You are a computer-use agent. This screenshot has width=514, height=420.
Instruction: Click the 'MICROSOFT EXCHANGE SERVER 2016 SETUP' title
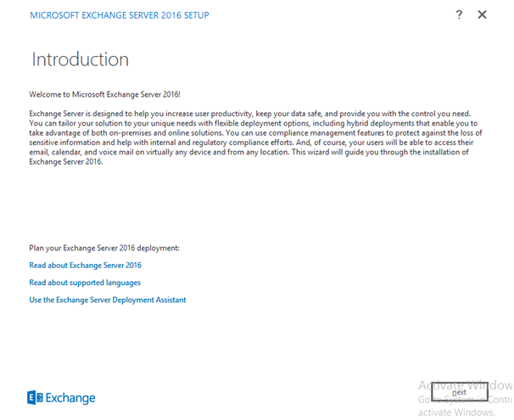point(120,15)
